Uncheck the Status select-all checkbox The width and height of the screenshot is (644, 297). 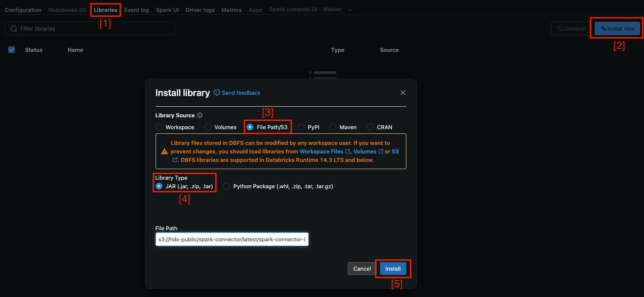click(11, 50)
